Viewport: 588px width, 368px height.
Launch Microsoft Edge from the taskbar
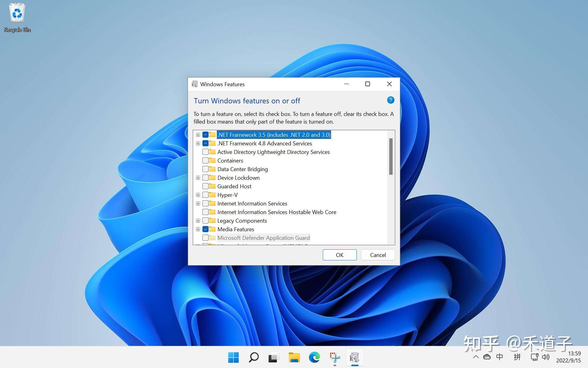pyautogui.click(x=314, y=357)
